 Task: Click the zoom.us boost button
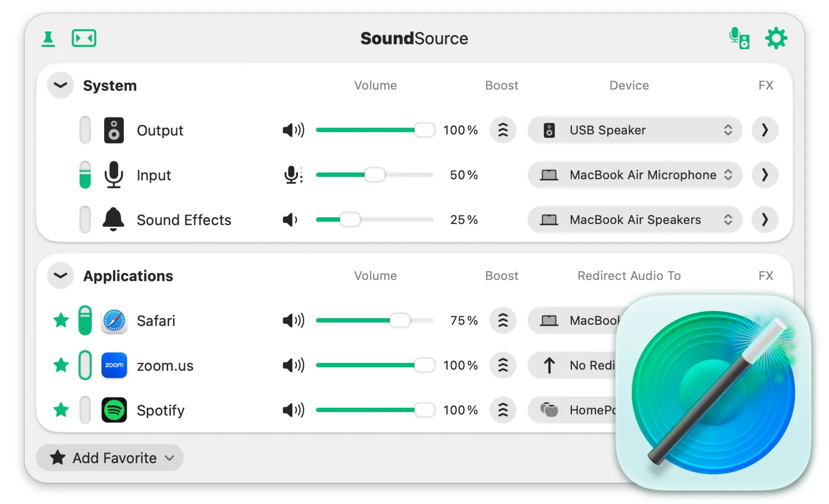click(x=503, y=366)
